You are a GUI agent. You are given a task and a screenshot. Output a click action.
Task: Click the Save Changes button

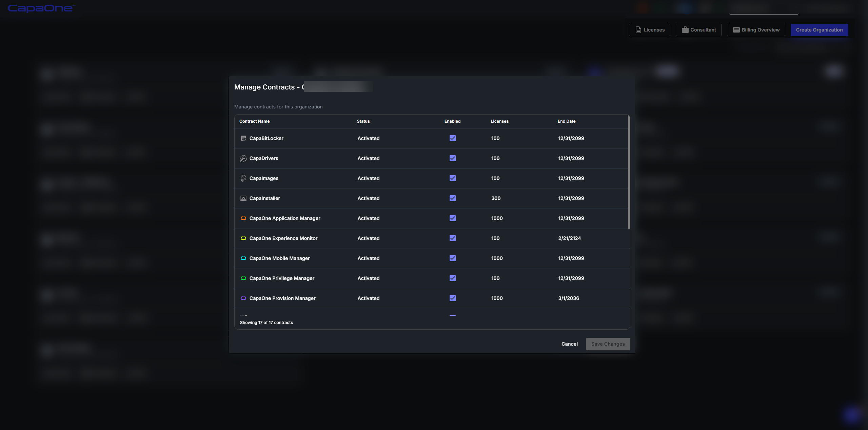pyautogui.click(x=608, y=344)
